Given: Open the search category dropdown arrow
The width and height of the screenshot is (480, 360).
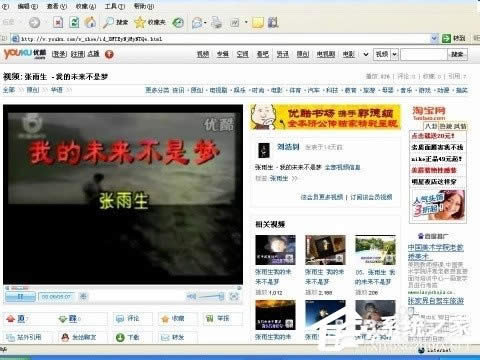Looking at the screenshot, I should [394, 54].
